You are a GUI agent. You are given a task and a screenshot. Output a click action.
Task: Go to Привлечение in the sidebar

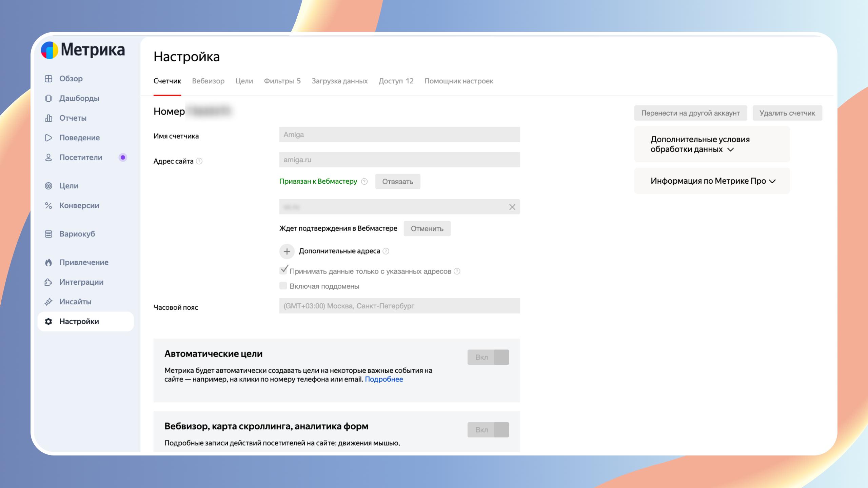(84, 262)
